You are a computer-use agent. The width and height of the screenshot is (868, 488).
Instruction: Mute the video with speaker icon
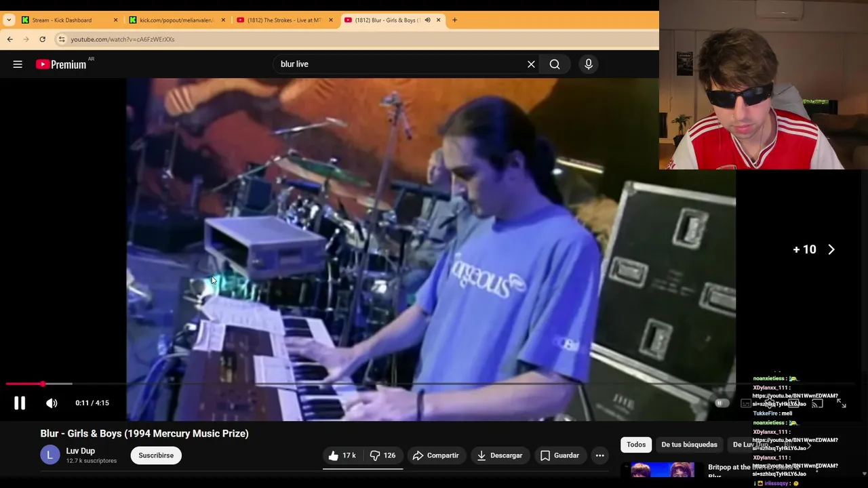pos(52,403)
